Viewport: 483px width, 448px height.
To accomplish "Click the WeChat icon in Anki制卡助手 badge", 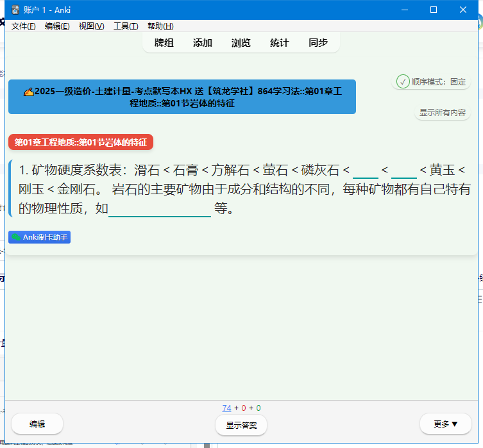I will click(x=16, y=237).
